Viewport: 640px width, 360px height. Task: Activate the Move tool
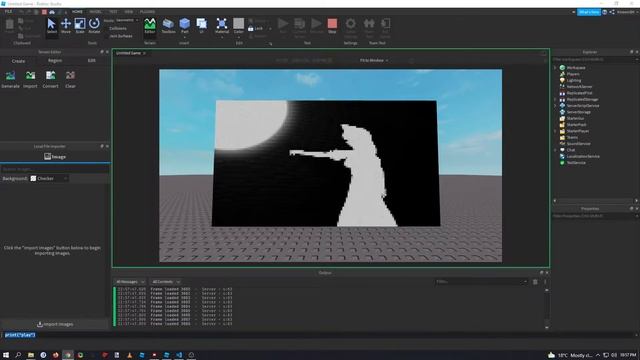(66, 26)
